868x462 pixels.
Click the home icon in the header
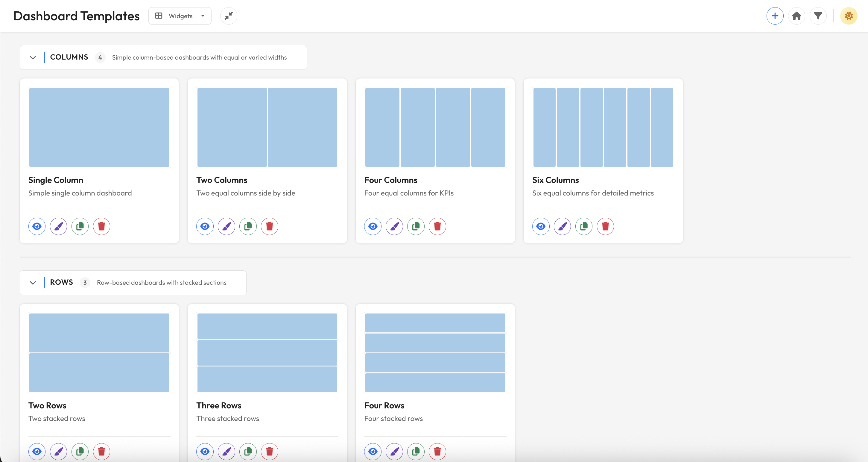pos(796,16)
